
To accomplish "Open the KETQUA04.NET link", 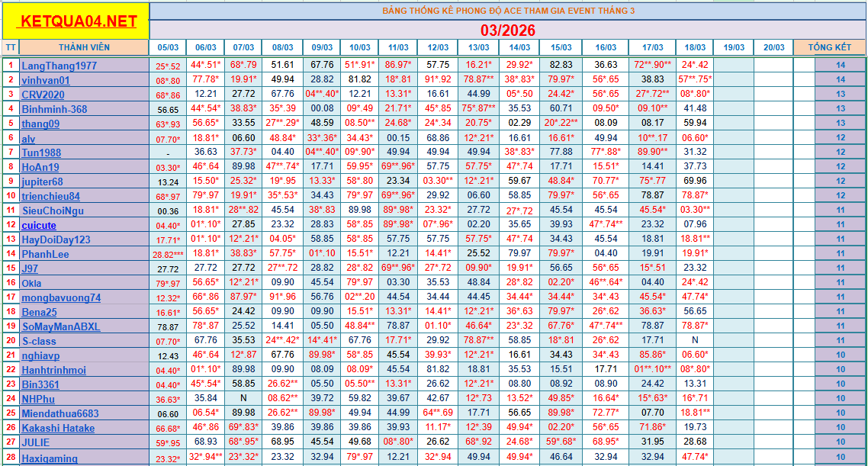I will (x=79, y=21).
